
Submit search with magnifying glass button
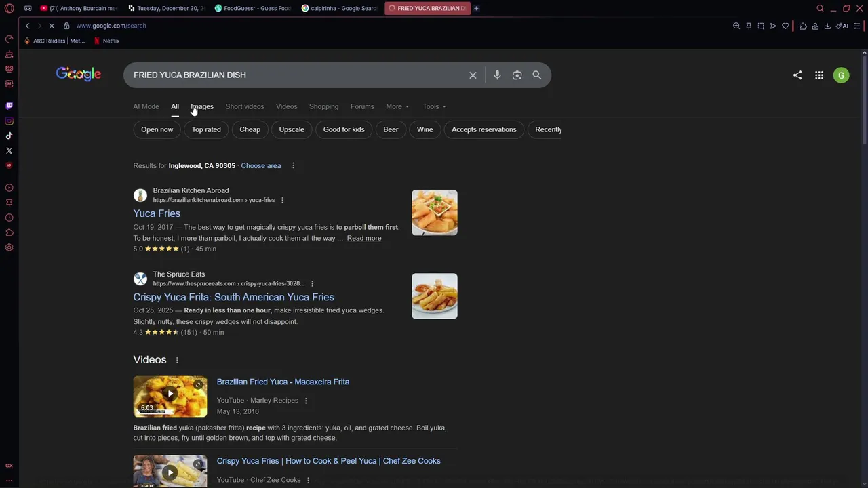pos(537,75)
